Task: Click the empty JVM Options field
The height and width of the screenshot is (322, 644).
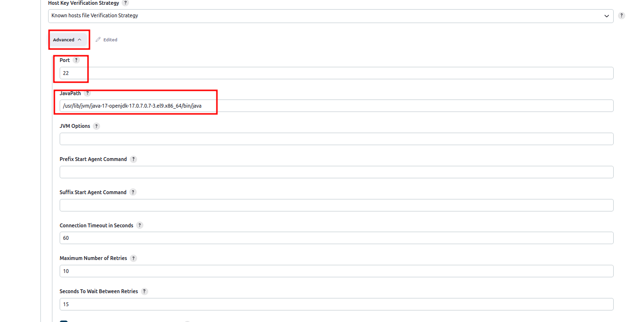Action: pos(337,139)
